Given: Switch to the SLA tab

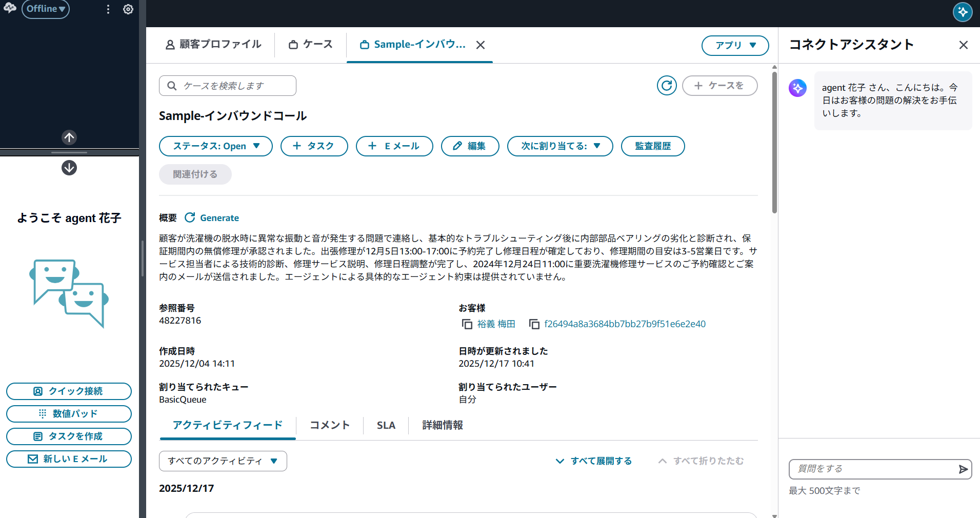Looking at the screenshot, I should [386, 425].
